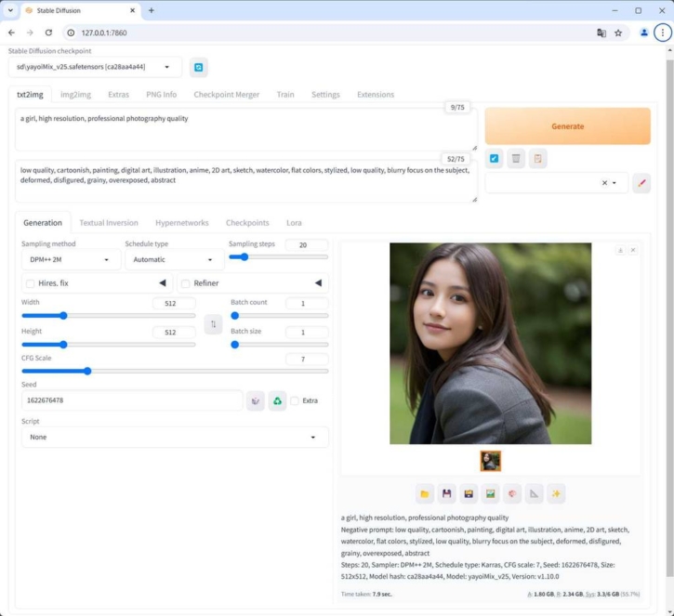The height and width of the screenshot is (616, 674).
Task: Randomize the seed with the dice icon
Action: coord(256,400)
